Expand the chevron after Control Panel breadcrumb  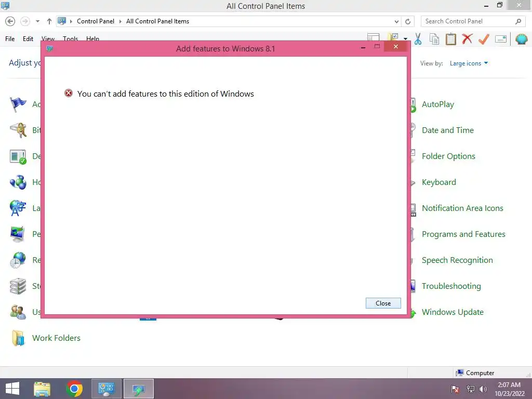point(120,21)
